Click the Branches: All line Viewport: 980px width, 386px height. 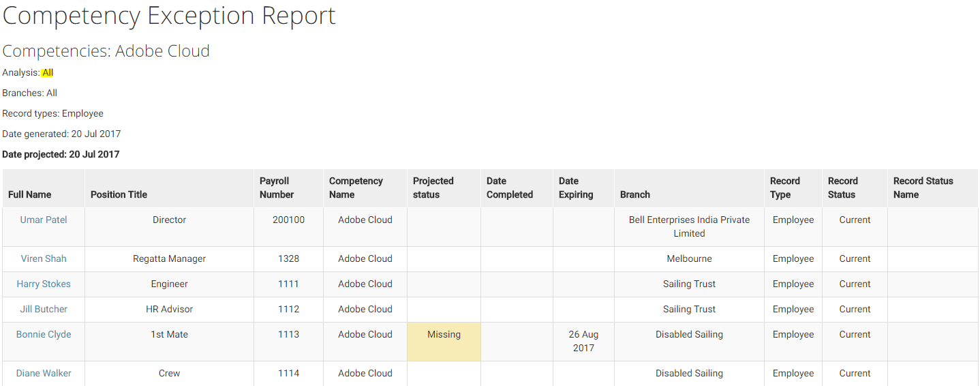pyautogui.click(x=30, y=93)
